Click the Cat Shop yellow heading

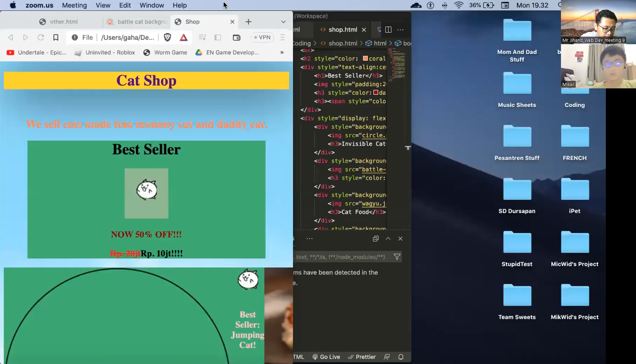(x=147, y=80)
